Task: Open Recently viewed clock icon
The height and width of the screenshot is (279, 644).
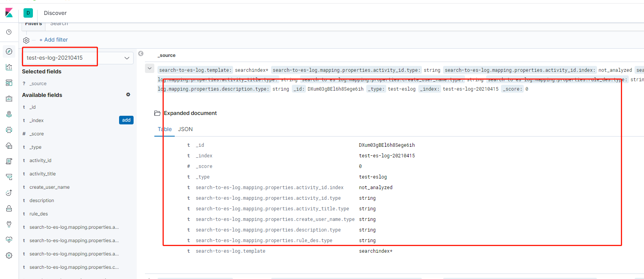Action: pos(9,32)
